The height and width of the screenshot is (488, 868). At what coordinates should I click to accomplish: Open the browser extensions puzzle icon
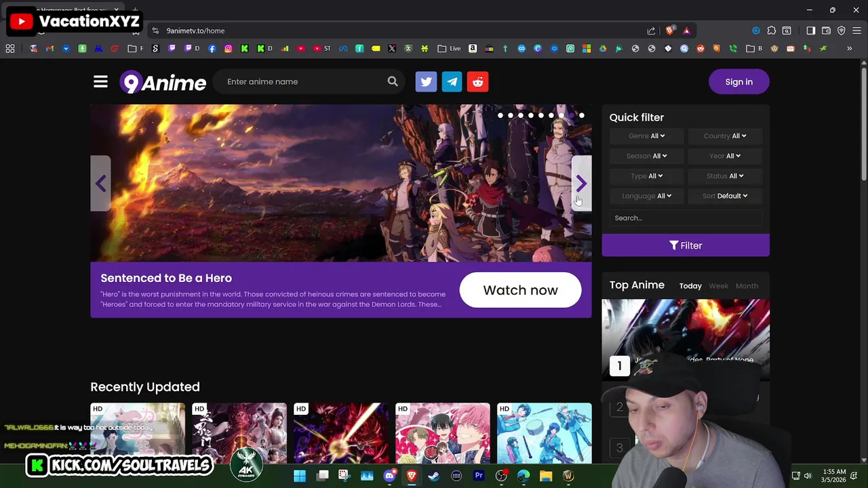[x=772, y=30]
